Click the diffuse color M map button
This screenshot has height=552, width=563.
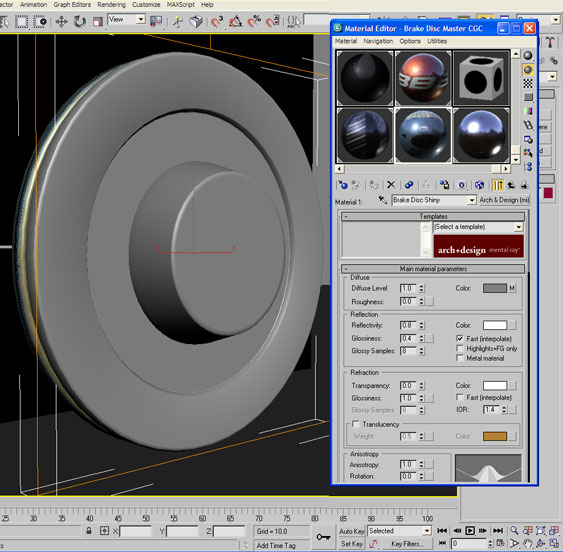[512, 288]
